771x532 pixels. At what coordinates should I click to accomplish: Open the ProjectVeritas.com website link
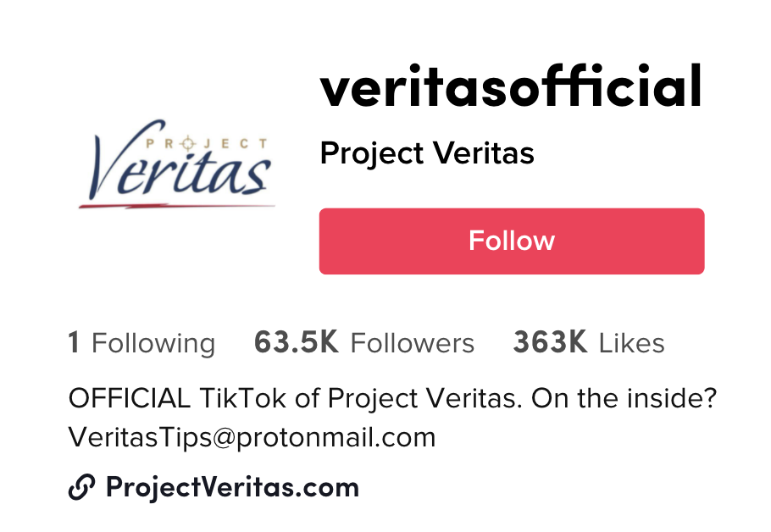[233, 487]
